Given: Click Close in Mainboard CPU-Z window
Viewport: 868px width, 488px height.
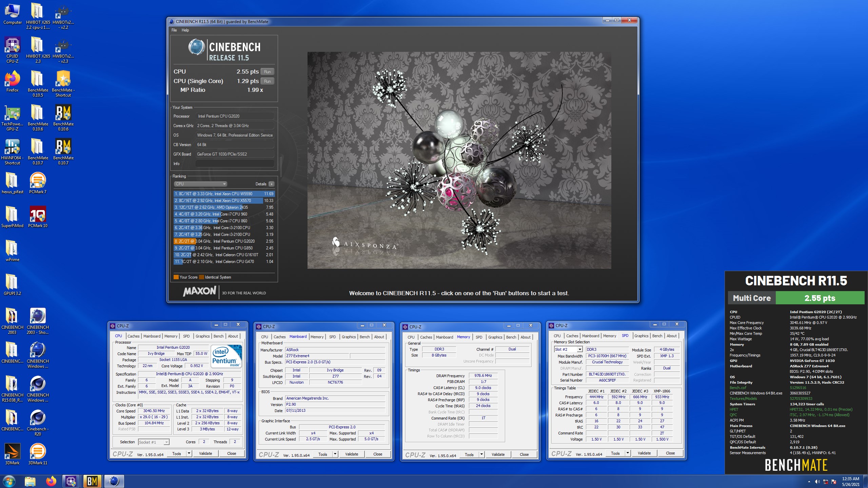Looking at the screenshot, I should click(378, 454).
